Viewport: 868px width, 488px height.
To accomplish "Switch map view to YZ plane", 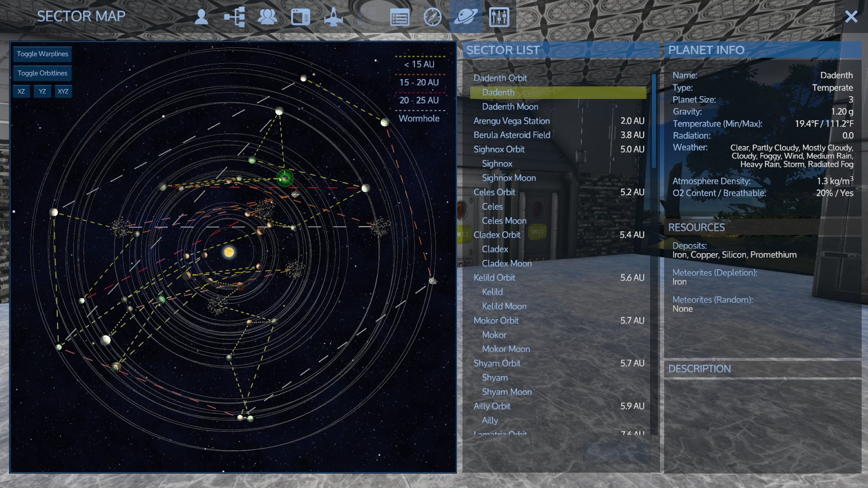I will pos(42,91).
